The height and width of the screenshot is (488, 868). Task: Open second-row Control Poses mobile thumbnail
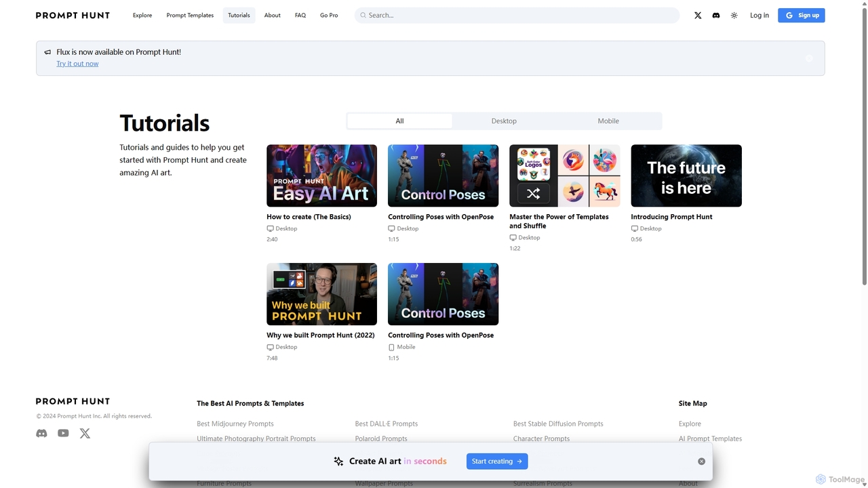[443, 294]
